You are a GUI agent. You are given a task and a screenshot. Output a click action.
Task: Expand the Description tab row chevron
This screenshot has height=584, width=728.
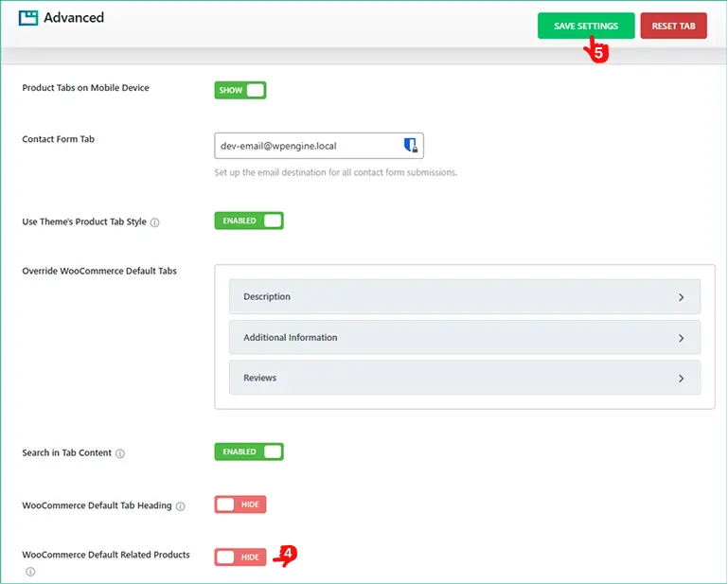[681, 297]
